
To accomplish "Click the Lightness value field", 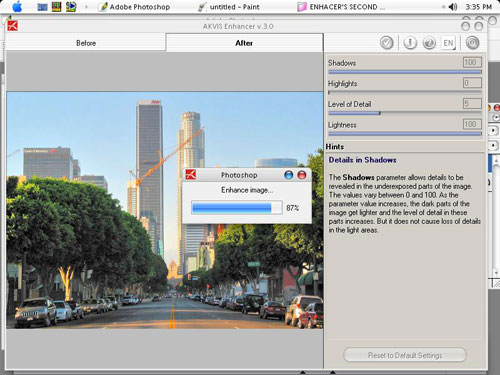I will click(472, 124).
